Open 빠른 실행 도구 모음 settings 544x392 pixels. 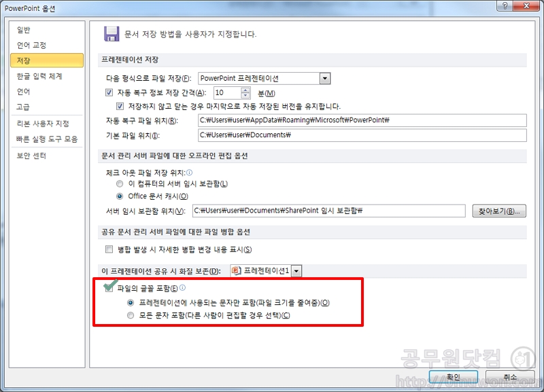(47, 139)
